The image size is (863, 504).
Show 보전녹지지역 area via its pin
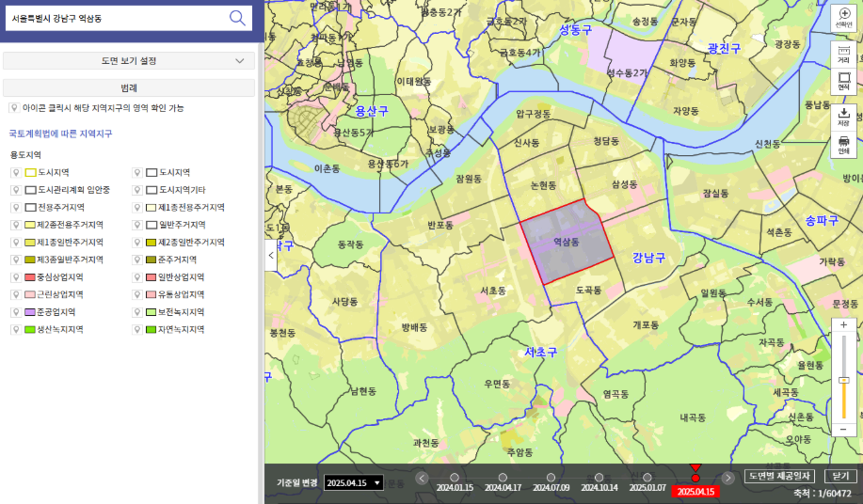[137, 312]
